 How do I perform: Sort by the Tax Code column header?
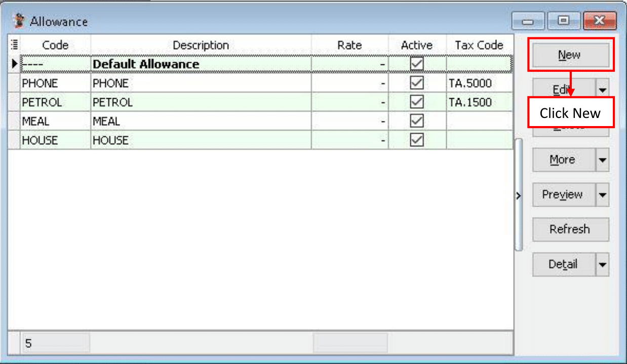coord(479,45)
